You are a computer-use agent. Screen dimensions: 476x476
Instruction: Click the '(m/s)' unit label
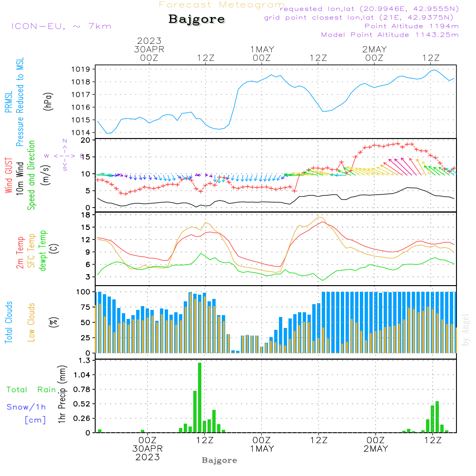(46, 175)
